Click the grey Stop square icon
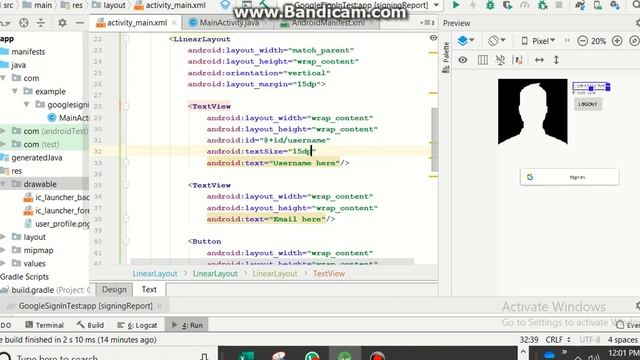The width and height of the screenshot is (640, 360). coord(559,5)
